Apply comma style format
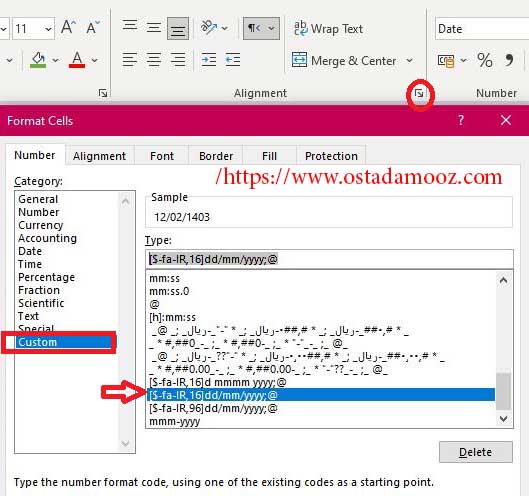Image resolution: width=529 pixels, height=496 pixels. (509, 60)
